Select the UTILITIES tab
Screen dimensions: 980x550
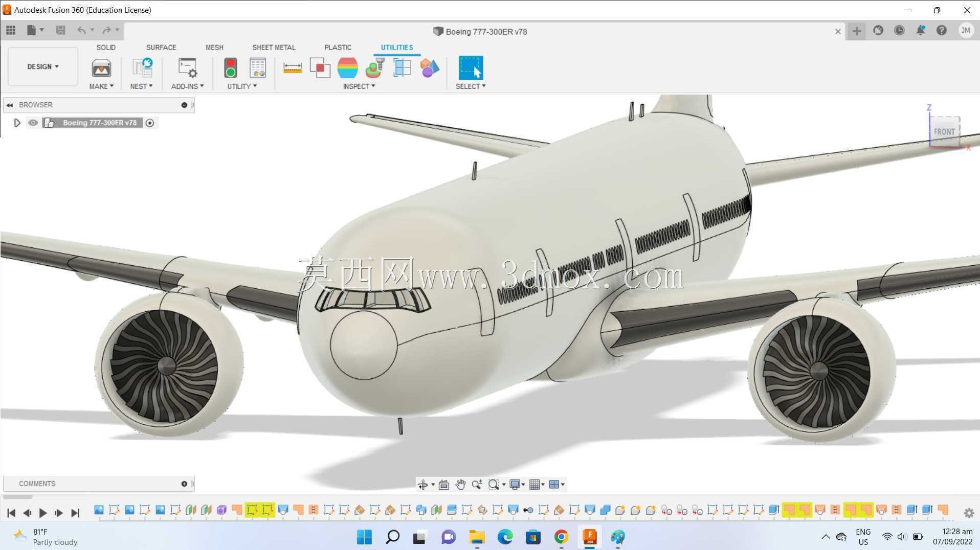pyautogui.click(x=396, y=47)
